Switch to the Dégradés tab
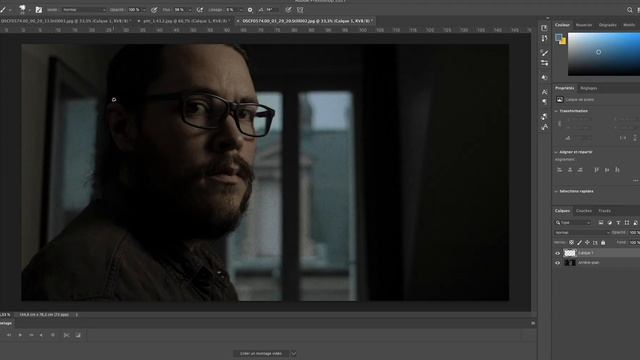Image resolution: width=640 pixels, height=360 pixels. tap(607, 25)
